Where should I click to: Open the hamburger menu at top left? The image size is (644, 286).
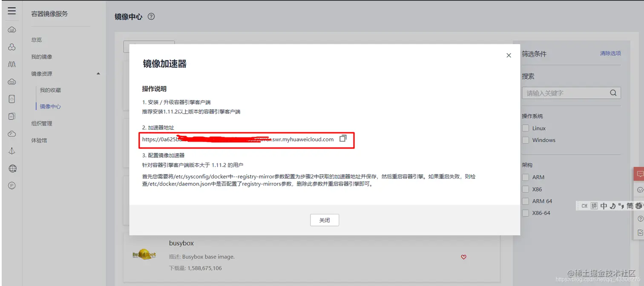click(x=12, y=11)
